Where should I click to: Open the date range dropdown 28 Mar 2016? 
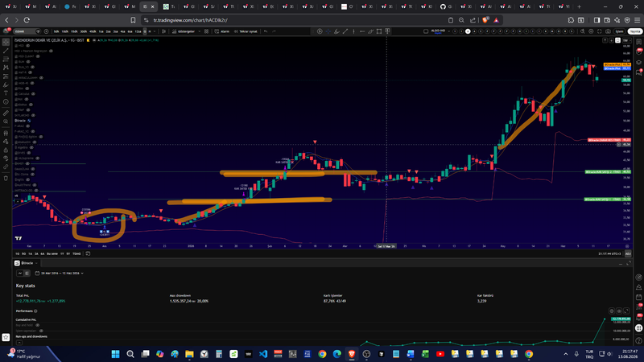(x=60, y=273)
